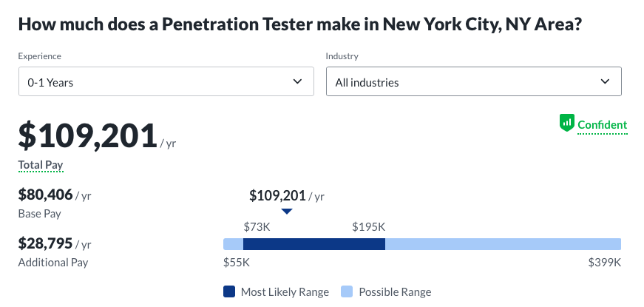Click the $80,406 Base Pay amount
This screenshot has width=644, height=307.
(46, 195)
